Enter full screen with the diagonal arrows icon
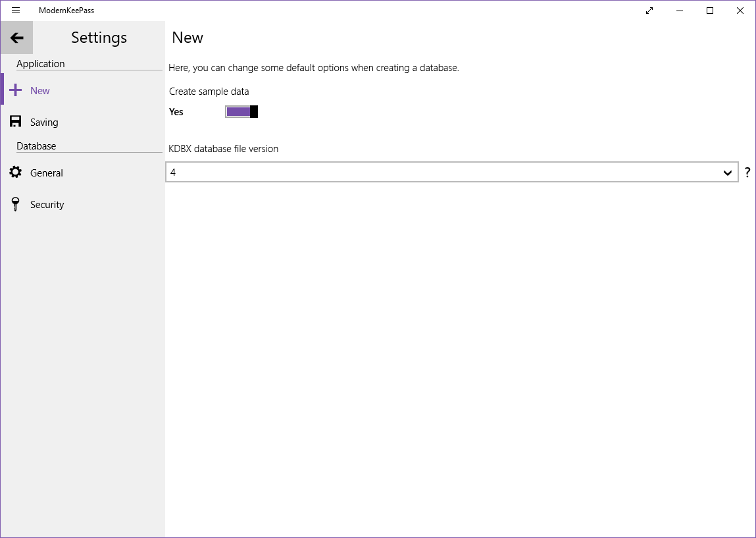Screen dimensions: 756x538 (x=649, y=11)
